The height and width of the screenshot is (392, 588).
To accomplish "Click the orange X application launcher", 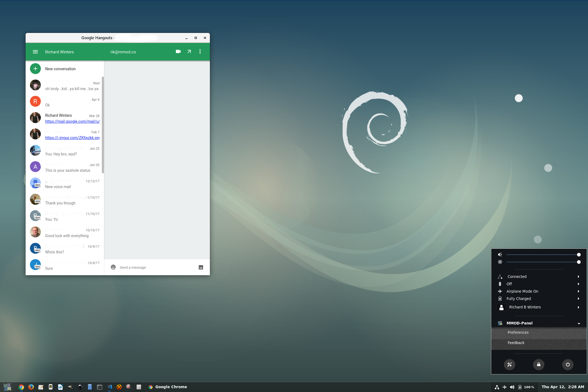I will click(x=119, y=387).
